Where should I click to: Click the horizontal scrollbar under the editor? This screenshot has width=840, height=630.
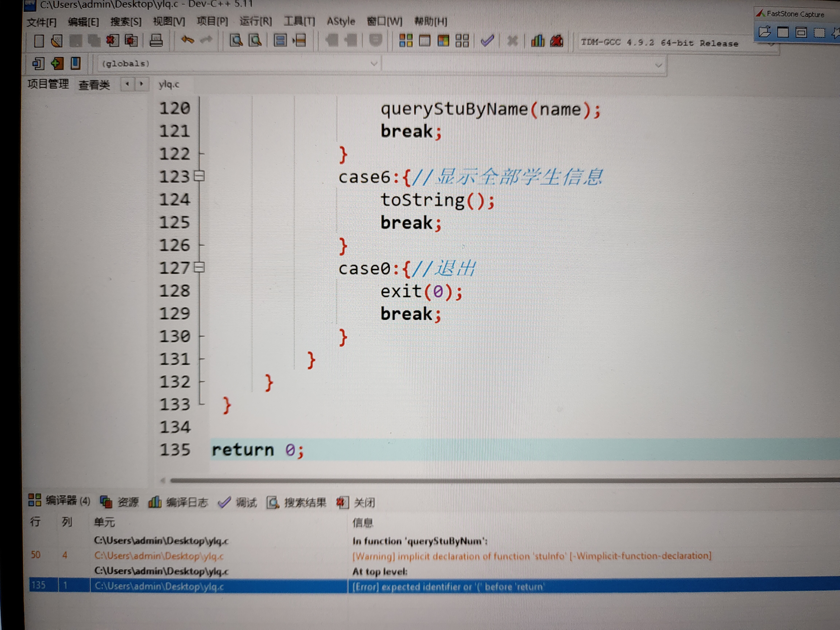coord(456,480)
